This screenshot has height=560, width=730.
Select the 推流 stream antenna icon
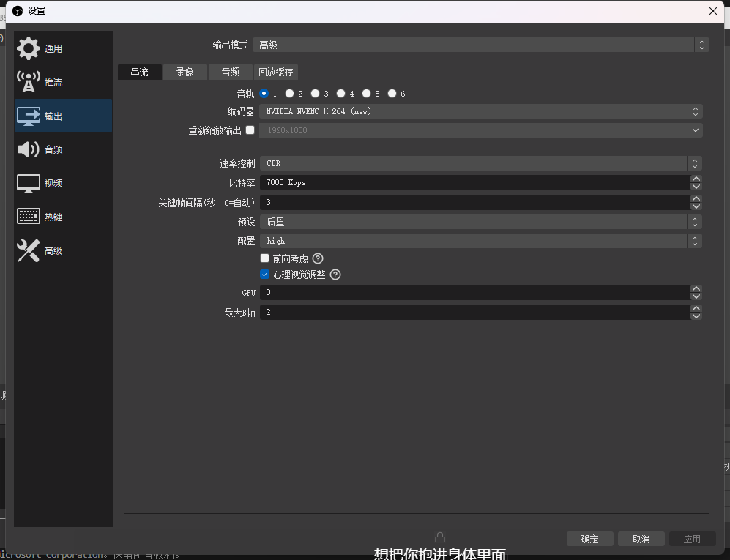click(x=29, y=82)
